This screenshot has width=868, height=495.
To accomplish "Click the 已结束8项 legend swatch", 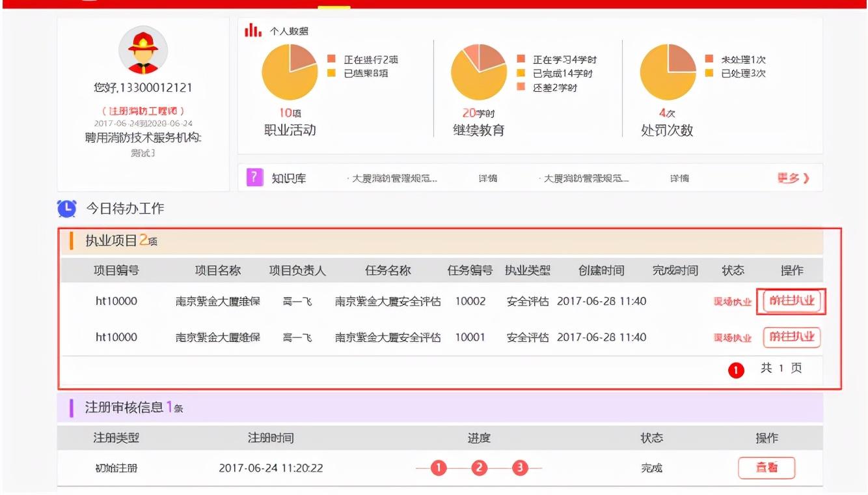I will (332, 73).
